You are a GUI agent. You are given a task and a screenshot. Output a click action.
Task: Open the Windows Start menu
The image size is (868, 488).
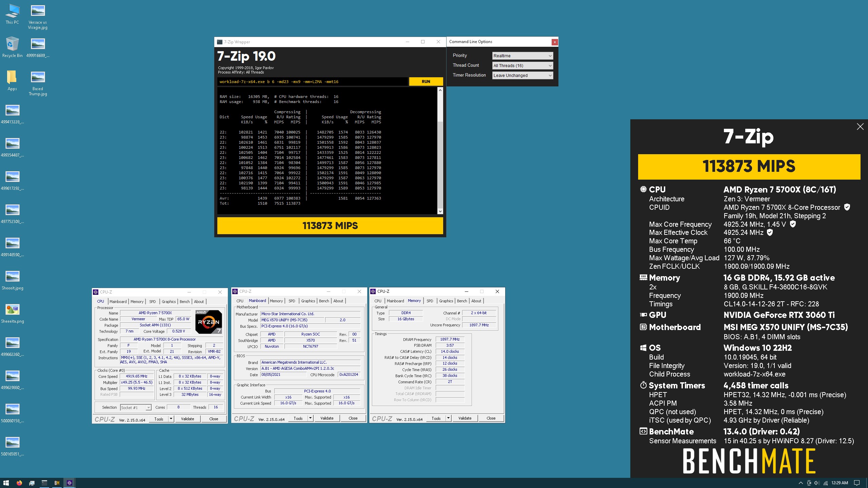click(x=6, y=483)
